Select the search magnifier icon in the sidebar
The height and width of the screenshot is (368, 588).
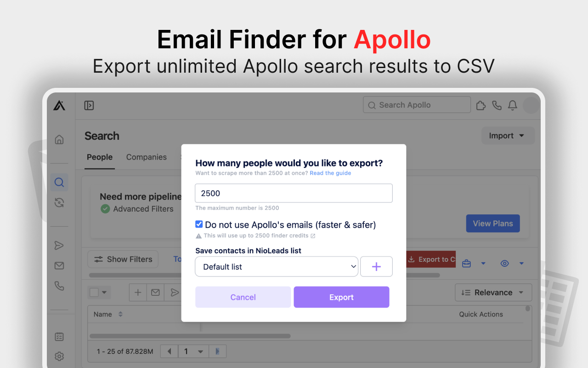(x=59, y=182)
